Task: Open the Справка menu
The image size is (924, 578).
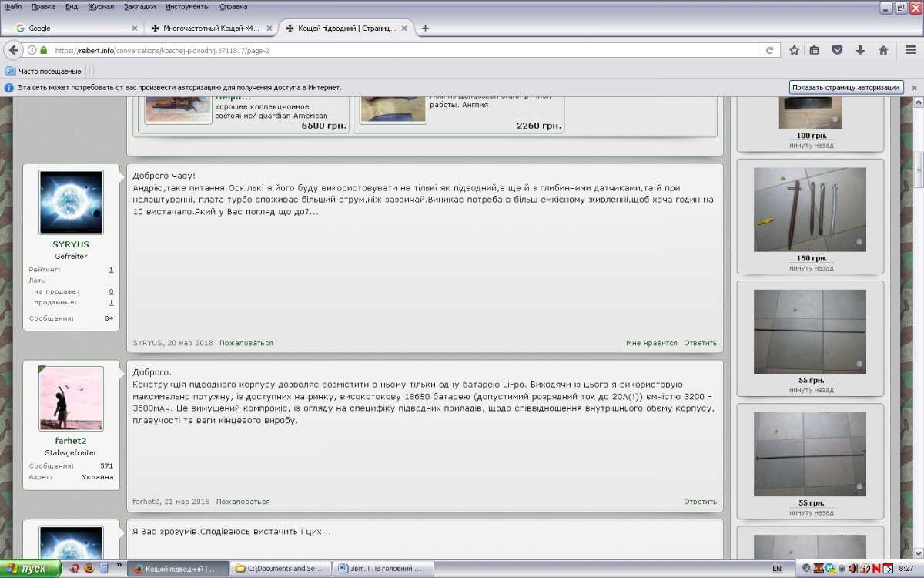Action: click(233, 6)
